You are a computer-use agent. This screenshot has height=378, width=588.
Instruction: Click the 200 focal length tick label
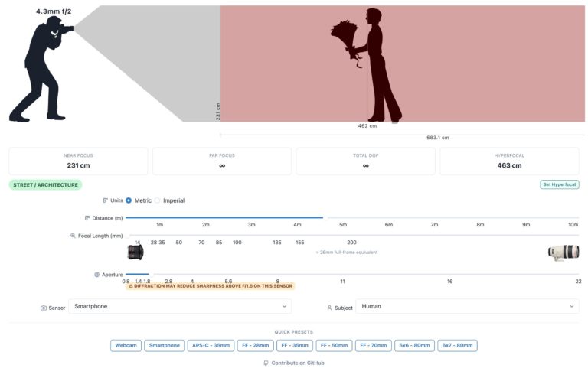pyautogui.click(x=351, y=243)
